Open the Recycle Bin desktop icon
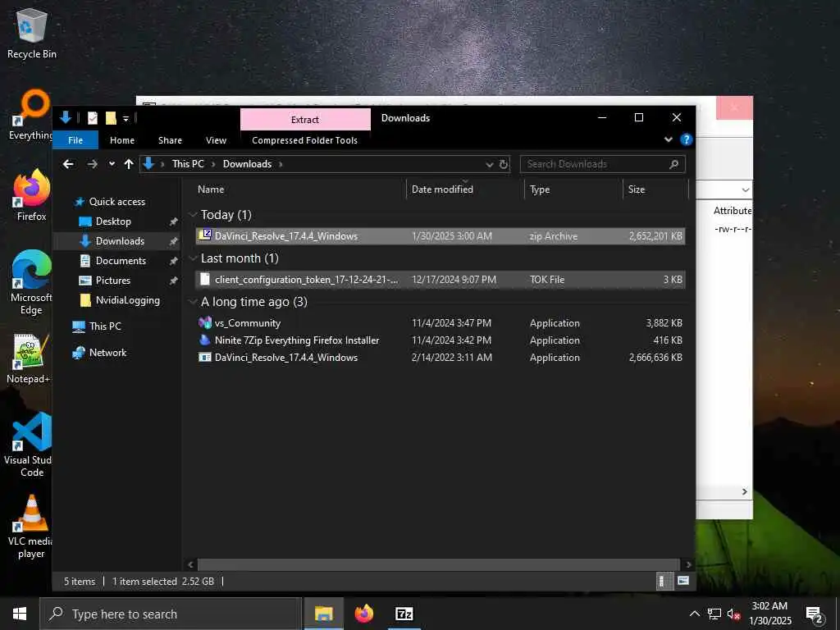 (x=32, y=33)
